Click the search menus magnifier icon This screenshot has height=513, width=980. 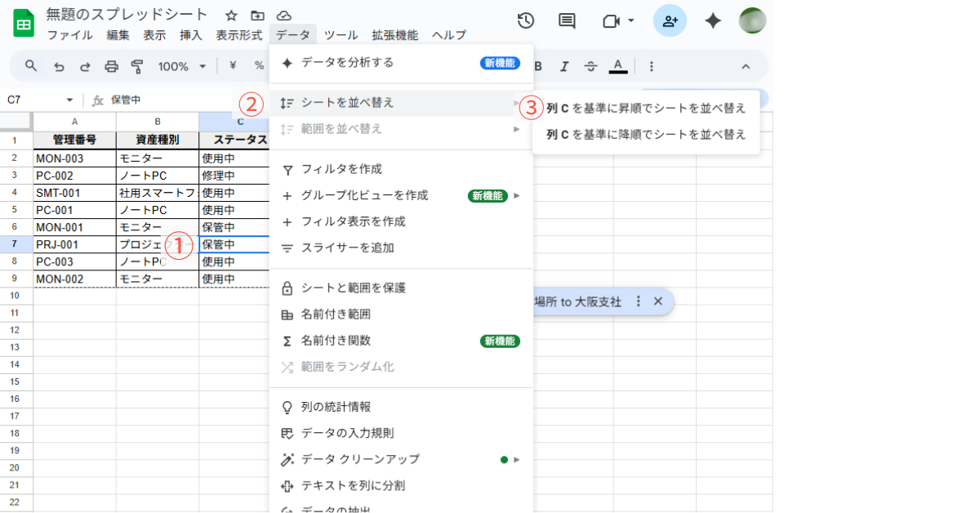(31, 66)
